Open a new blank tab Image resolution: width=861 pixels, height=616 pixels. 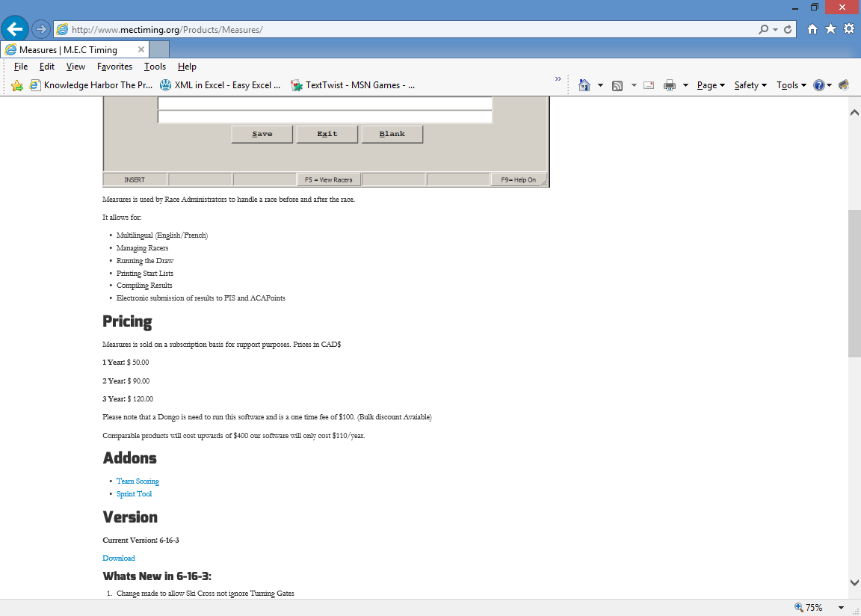coord(159,49)
